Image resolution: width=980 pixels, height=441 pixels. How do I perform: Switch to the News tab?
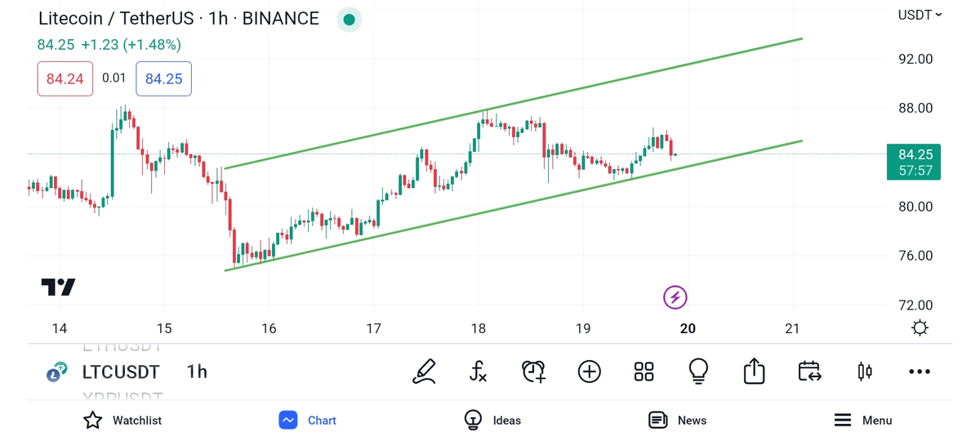[677, 420]
